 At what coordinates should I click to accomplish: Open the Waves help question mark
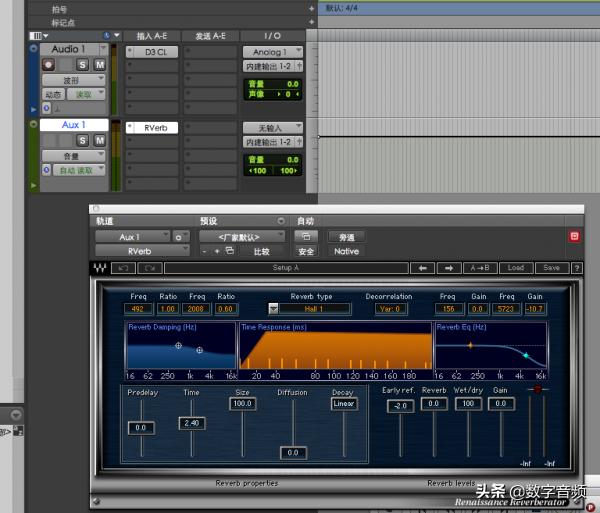pyautogui.click(x=576, y=268)
